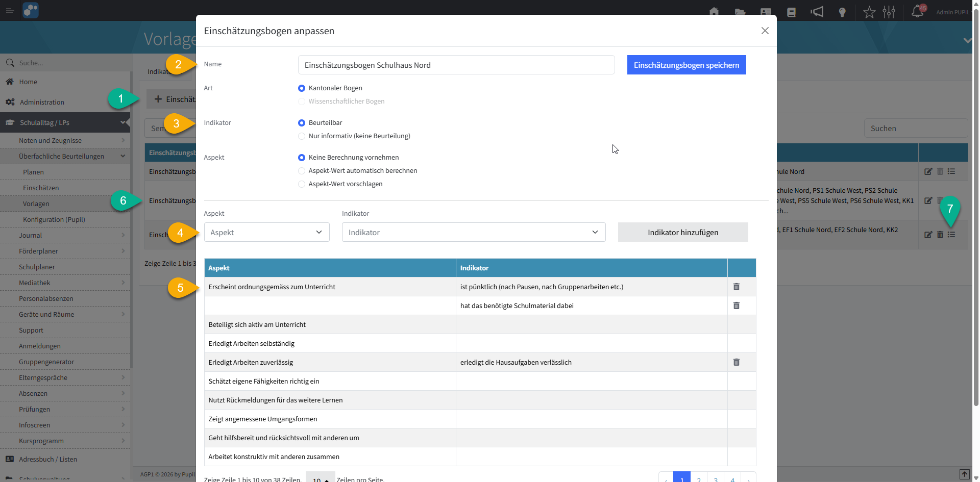Click the star favorites icon
The height and width of the screenshot is (482, 980).
(x=869, y=12)
